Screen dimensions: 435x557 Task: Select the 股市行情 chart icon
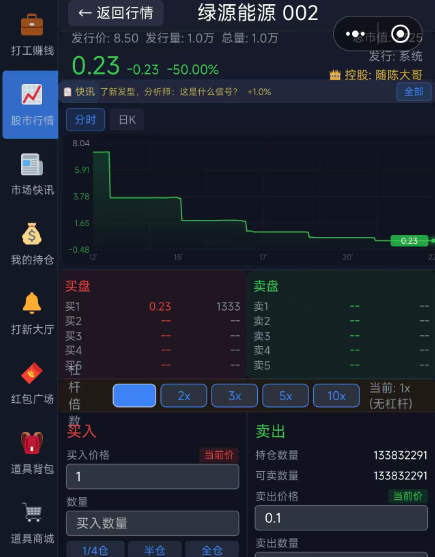[32, 94]
